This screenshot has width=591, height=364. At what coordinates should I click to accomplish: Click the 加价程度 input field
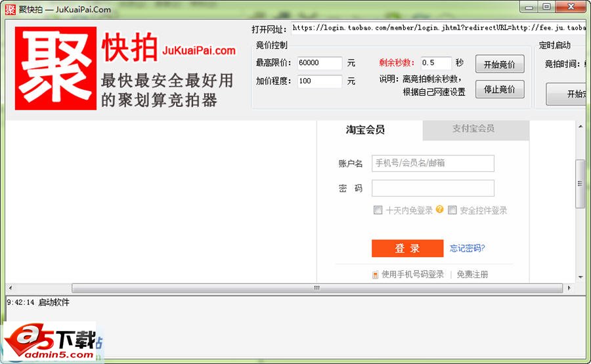coord(320,81)
